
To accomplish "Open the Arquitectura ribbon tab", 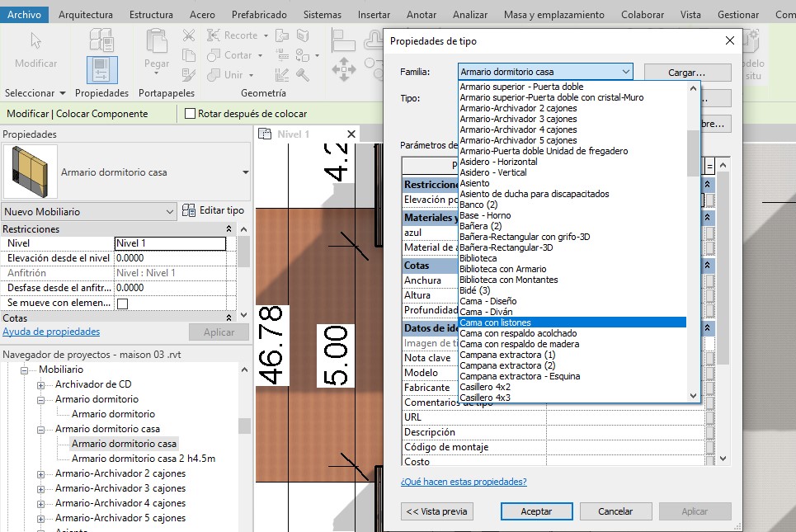I will [86, 15].
